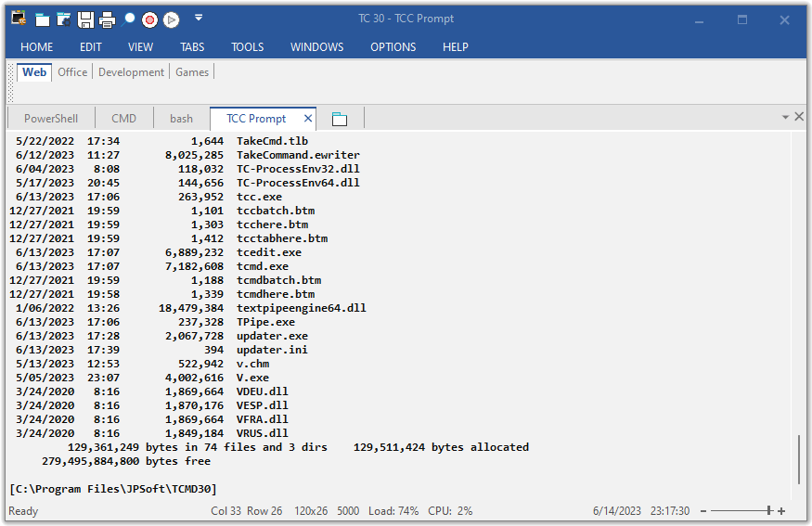Click the textpipeengine64.dll file name

[302, 308]
